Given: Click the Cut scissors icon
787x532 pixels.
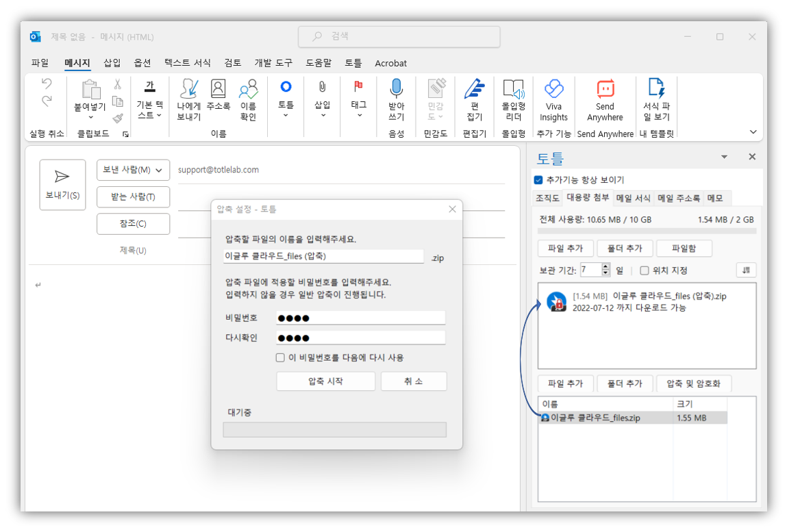Looking at the screenshot, I should 117,84.
